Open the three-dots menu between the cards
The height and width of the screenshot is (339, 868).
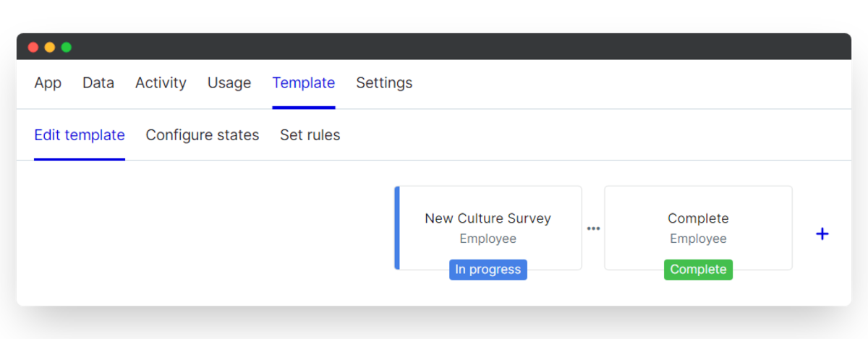(593, 228)
